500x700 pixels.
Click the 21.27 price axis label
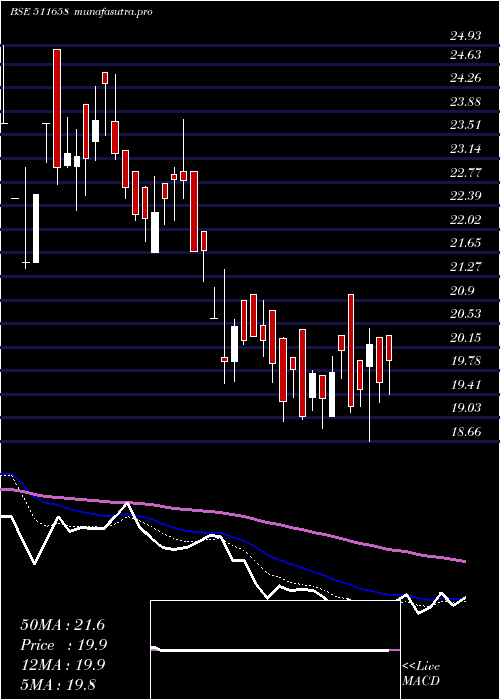coord(466,267)
